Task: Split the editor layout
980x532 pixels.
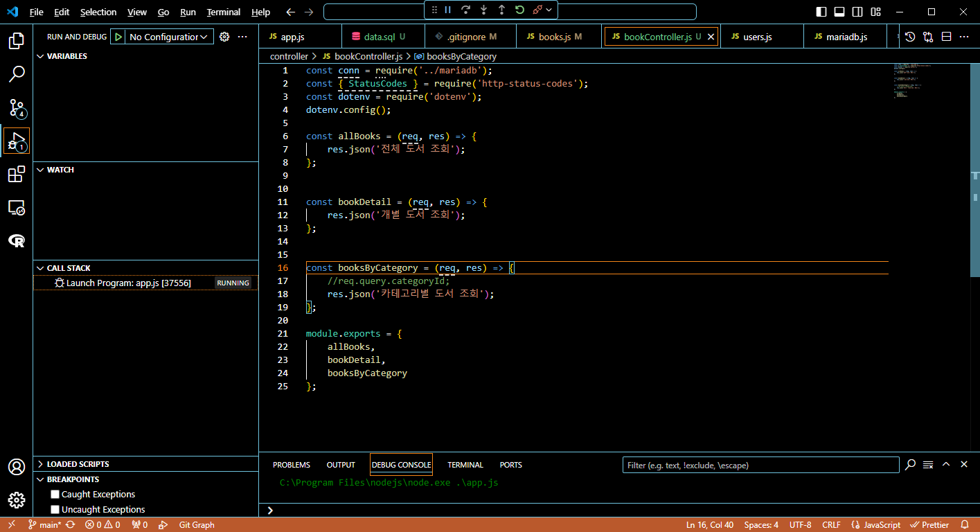Action: pos(946,37)
